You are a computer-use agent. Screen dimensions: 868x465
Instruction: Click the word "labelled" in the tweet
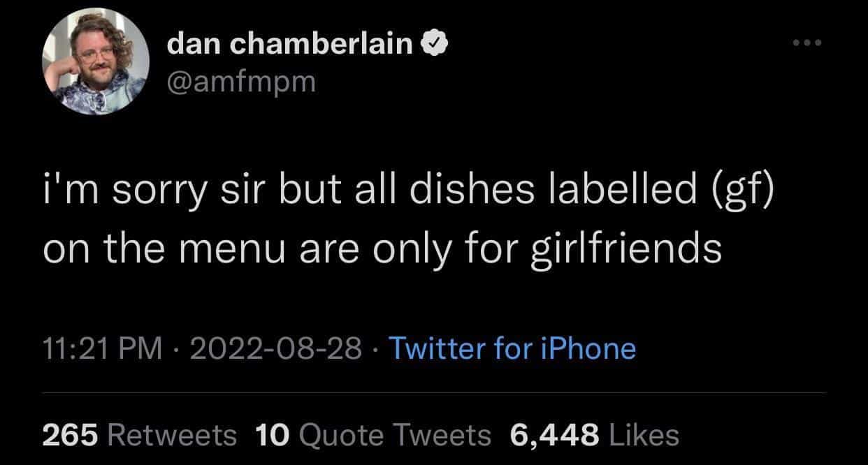click(612, 193)
